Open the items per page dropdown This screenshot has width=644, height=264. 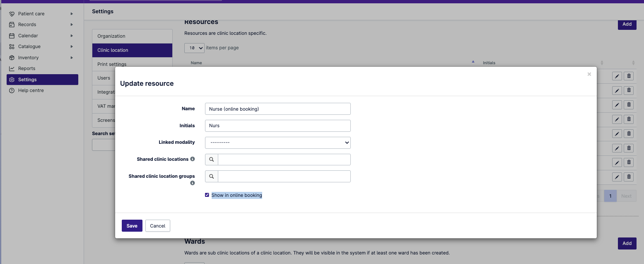pos(194,48)
